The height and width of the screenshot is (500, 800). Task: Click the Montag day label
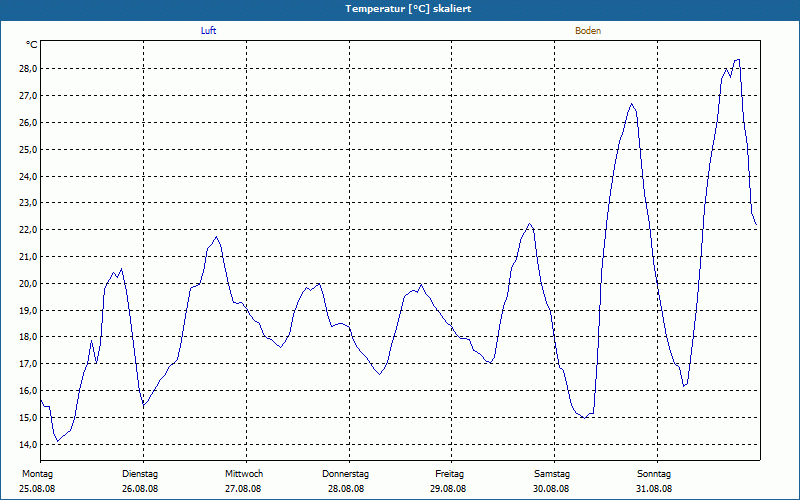click(x=37, y=474)
